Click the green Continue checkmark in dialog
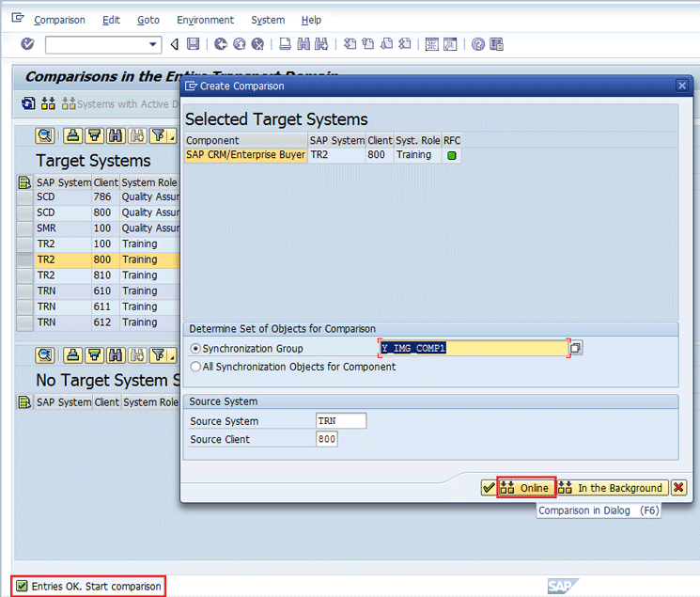The width and height of the screenshot is (700, 597). coord(488,488)
